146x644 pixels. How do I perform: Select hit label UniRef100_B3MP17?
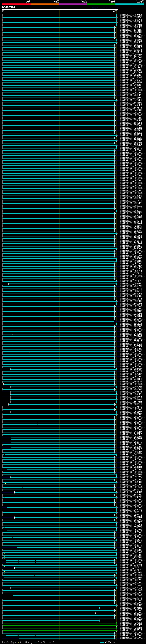[131, 53]
